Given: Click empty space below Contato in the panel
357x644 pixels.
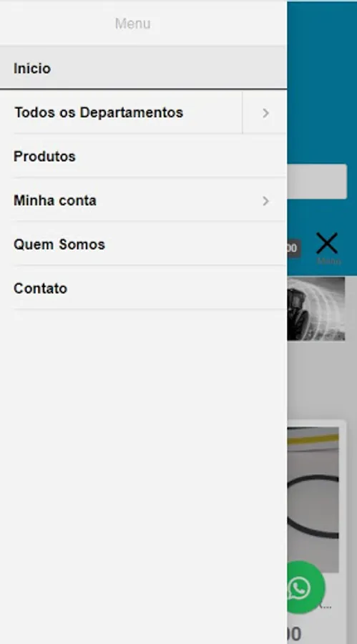Looking at the screenshot, I should pos(143,472).
